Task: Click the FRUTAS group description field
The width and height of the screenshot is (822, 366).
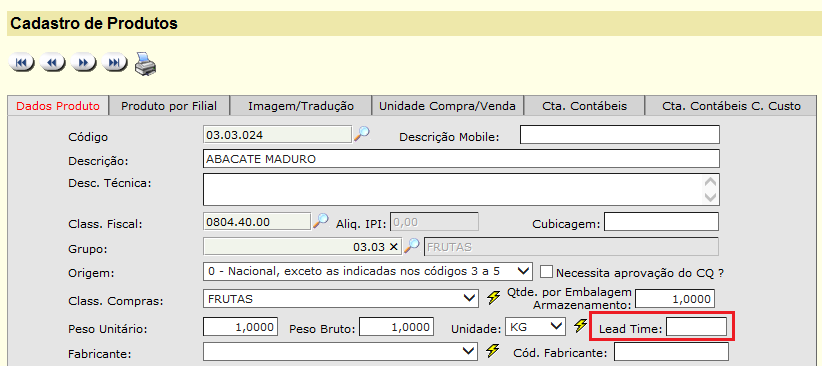Action: (x=571, y=246)
